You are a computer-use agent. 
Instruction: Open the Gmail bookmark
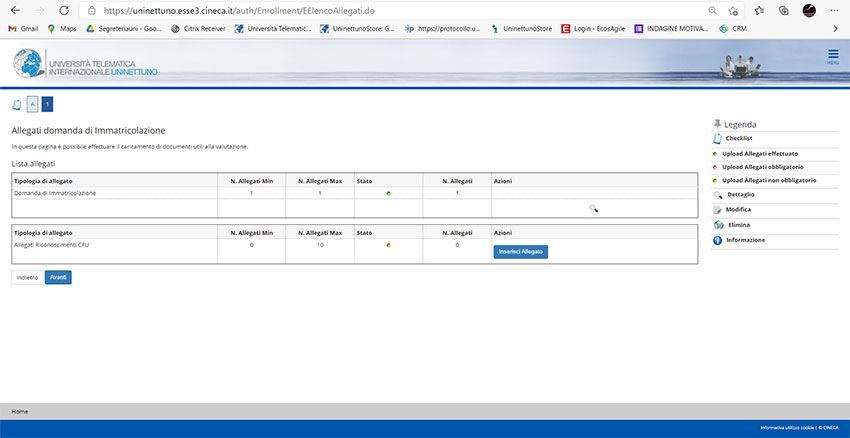pos(22,28)
